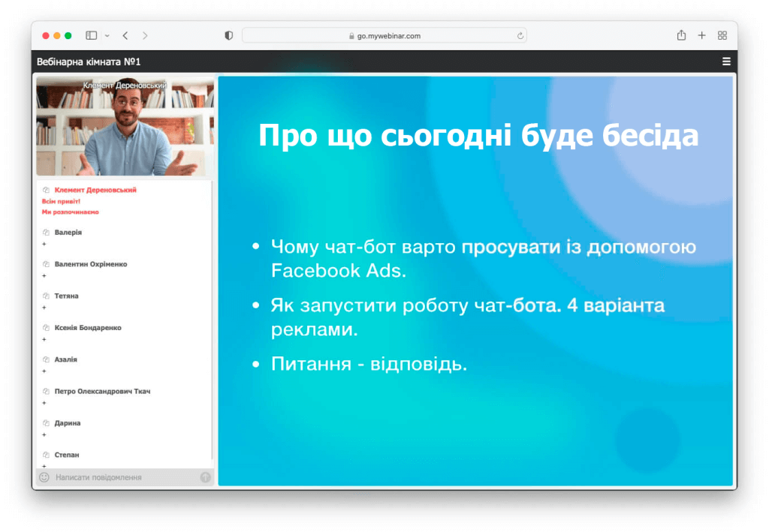Open the webinar room hamburger menu

coord(726,62)
